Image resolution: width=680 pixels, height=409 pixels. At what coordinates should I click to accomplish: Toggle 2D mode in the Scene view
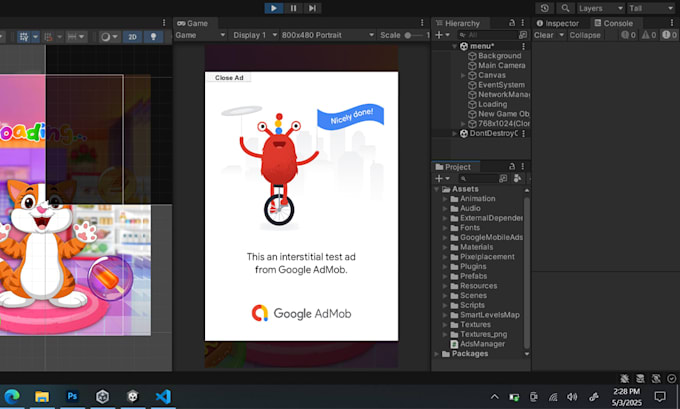132,37
